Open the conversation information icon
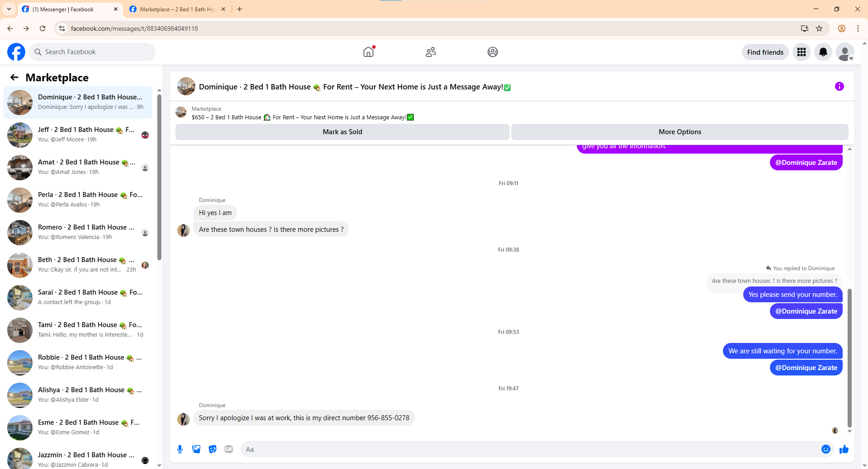 tap(840, 86)
